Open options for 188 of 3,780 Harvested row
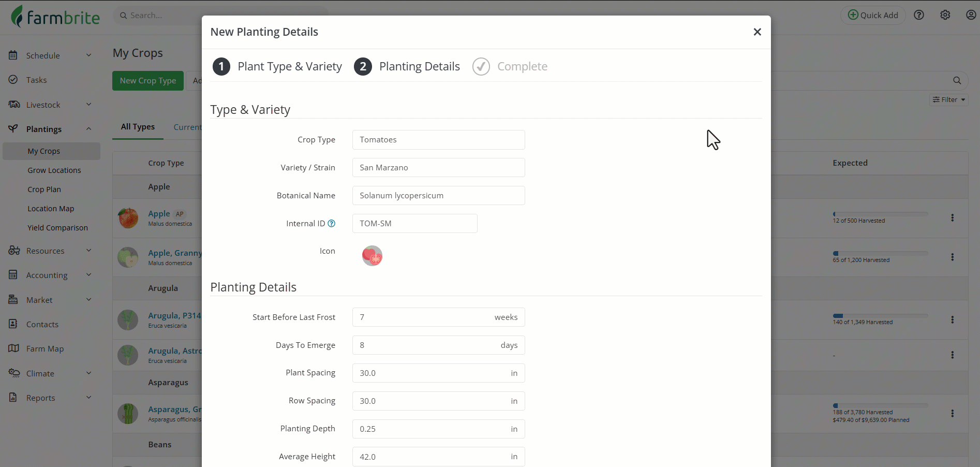Viewport: 980px width, 467px height. tap(953, 414)
